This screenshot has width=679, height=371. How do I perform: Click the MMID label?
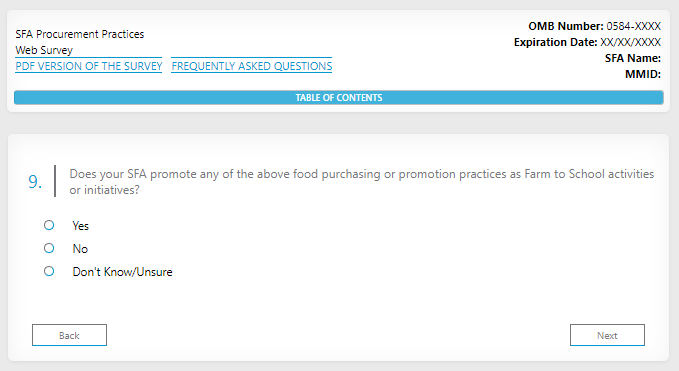click(643, 74)
